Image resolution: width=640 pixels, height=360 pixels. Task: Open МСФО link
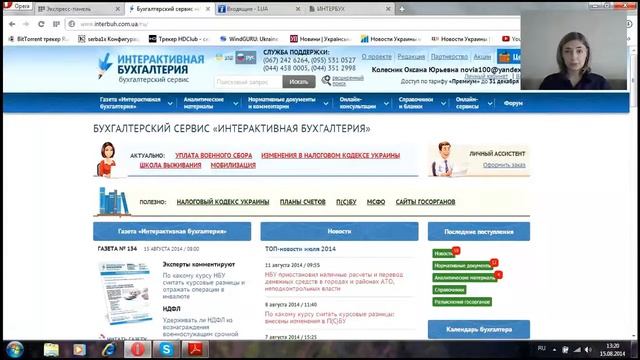376,202
